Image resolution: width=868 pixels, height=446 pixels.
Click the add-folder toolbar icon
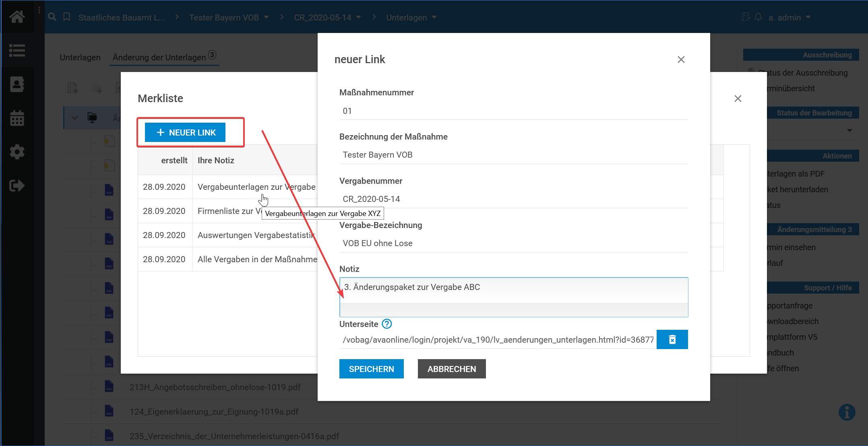click(x=97, y=88)
